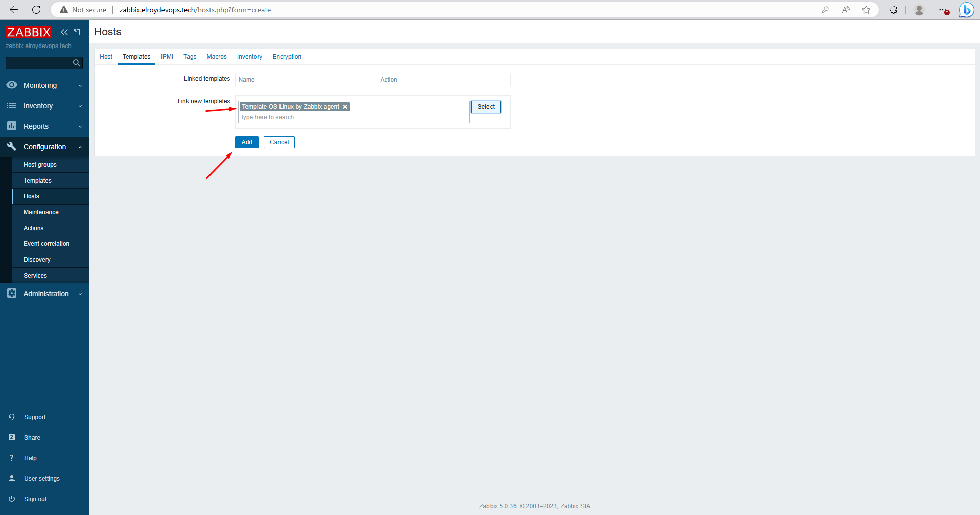
Task: Open the Encryption tab
Action: pos(287,57)
